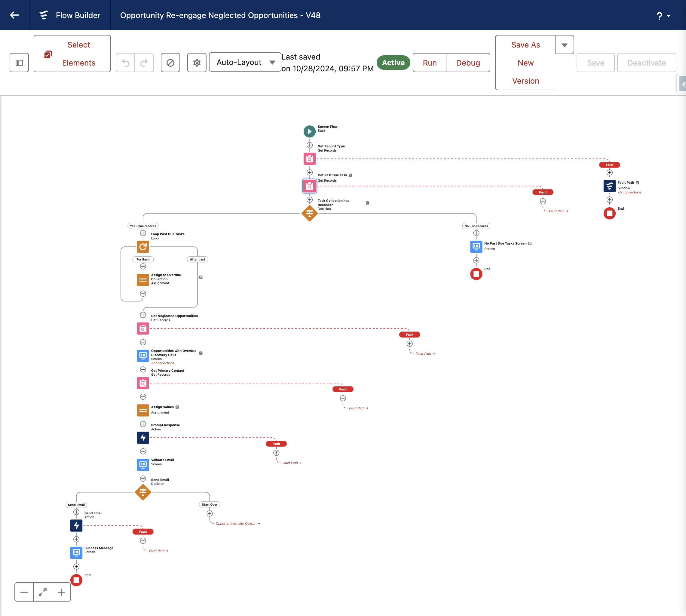Open Send Email action element
Viewport: 686px width, 616px height.
tap(76, 526)
